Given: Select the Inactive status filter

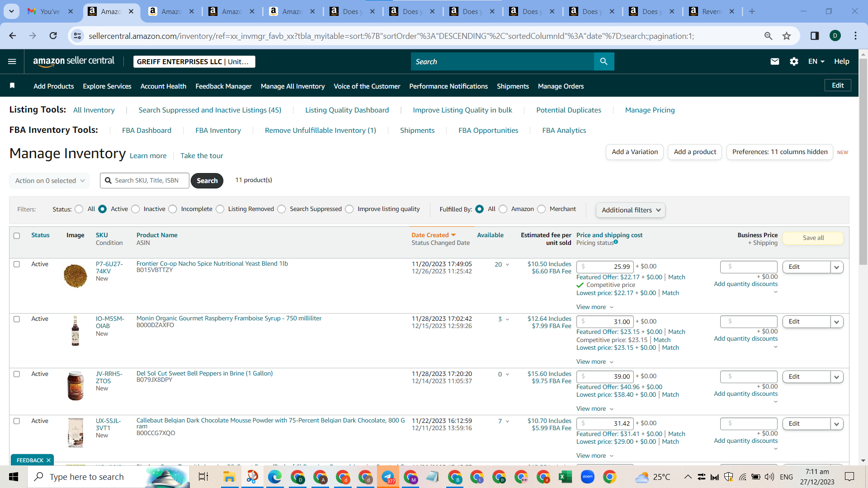Looking at the screenshot, I should pos(136,209).
